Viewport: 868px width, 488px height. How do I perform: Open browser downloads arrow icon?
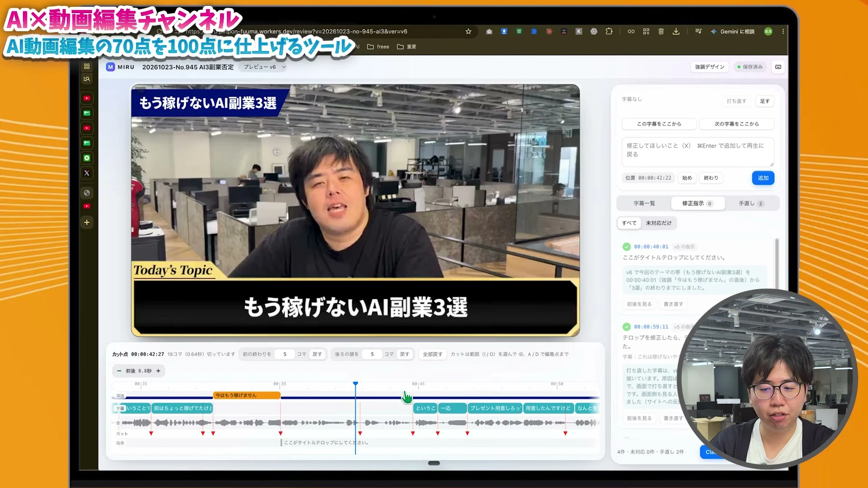[x=676, y=31]
